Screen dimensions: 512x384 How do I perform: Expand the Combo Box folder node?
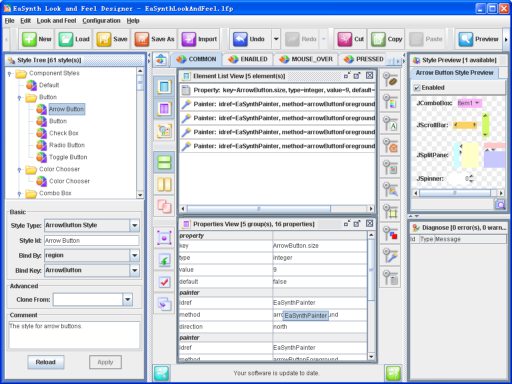[x=20, y=194]
